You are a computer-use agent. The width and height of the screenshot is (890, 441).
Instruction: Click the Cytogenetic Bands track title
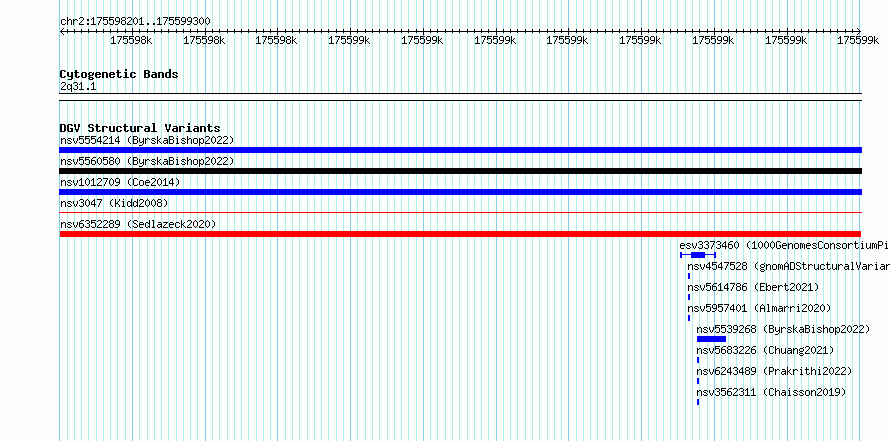pyautogui.click(x=119, y=74)
